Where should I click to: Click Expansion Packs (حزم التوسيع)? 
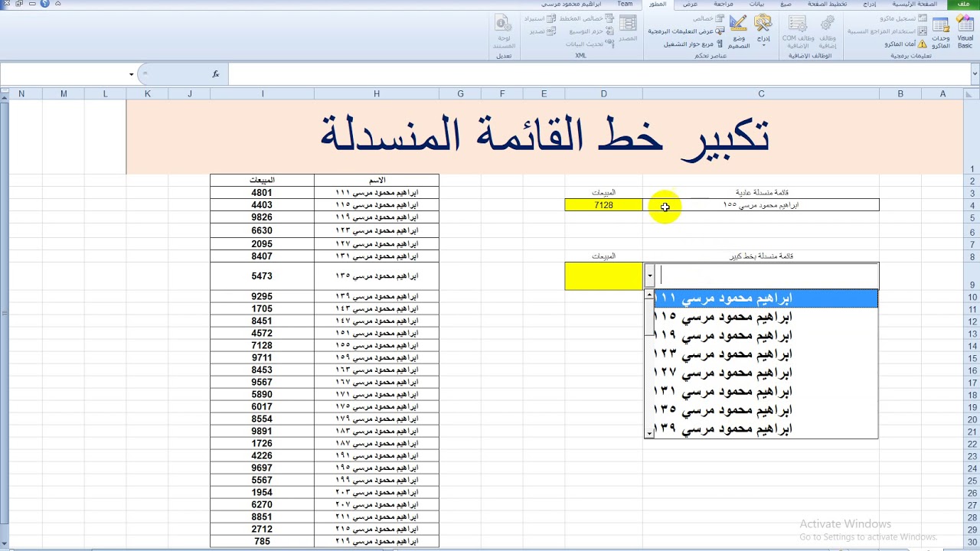click(x=591, y=31)
